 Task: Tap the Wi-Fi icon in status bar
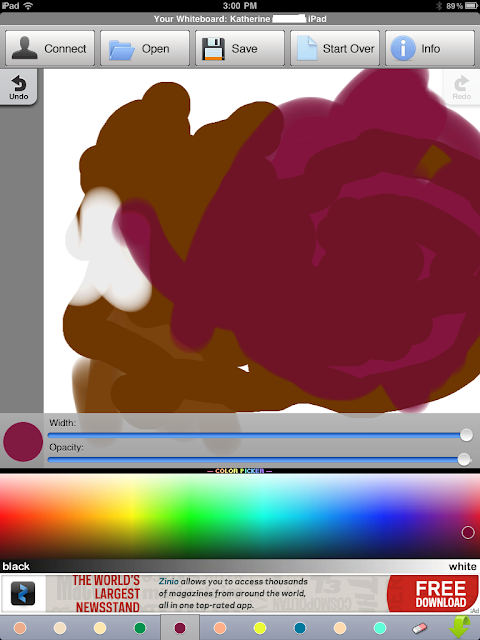click(28, 5)
